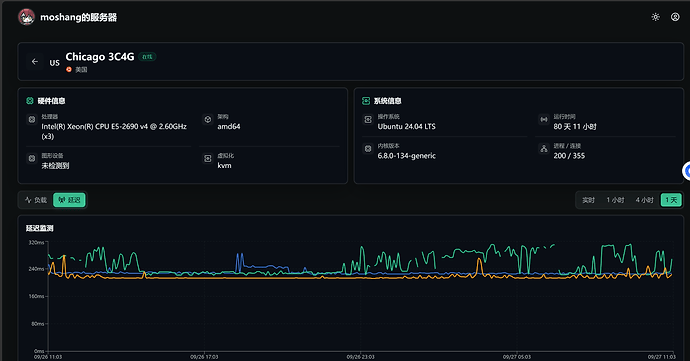
Task: Click the 硬件信息 heading
Action: [51, 101]
